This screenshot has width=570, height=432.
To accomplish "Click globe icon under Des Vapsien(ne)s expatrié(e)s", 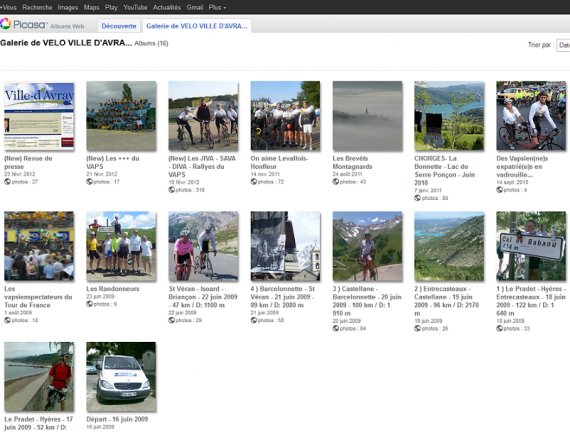I will [x=500, y=190].
